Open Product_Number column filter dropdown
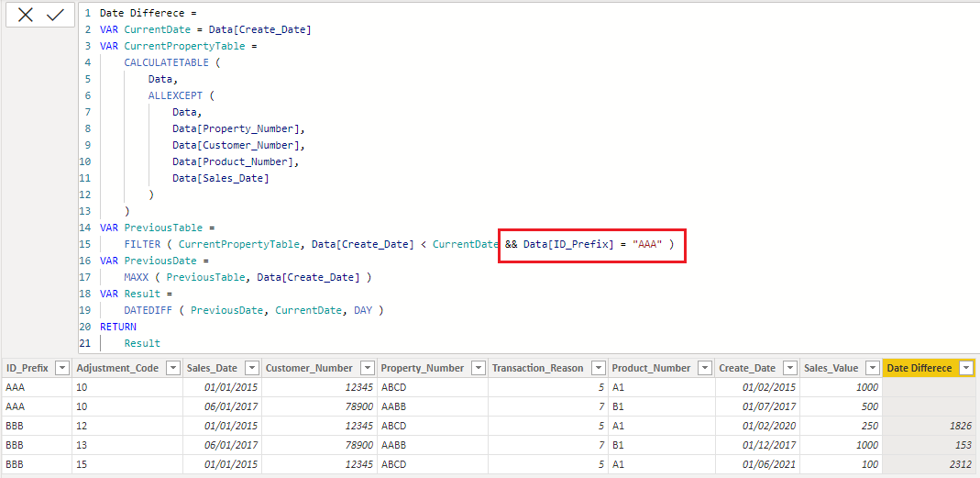 point(704,368)
